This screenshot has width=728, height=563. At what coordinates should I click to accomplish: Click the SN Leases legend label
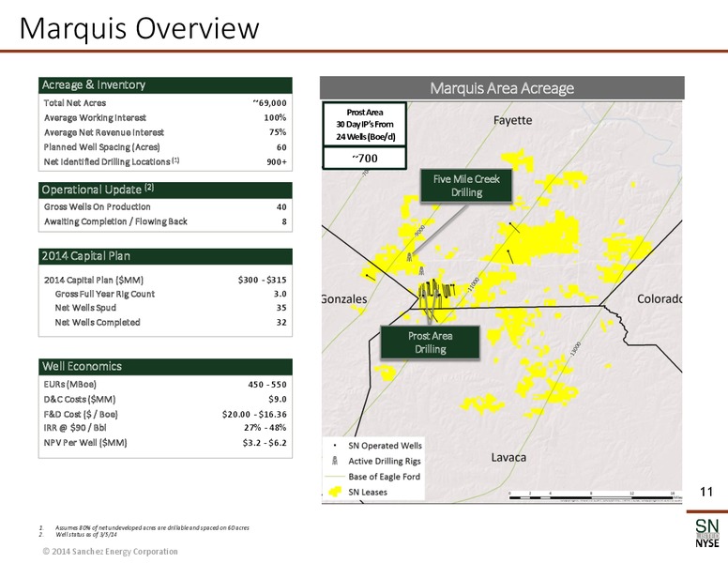coord(368,493)
